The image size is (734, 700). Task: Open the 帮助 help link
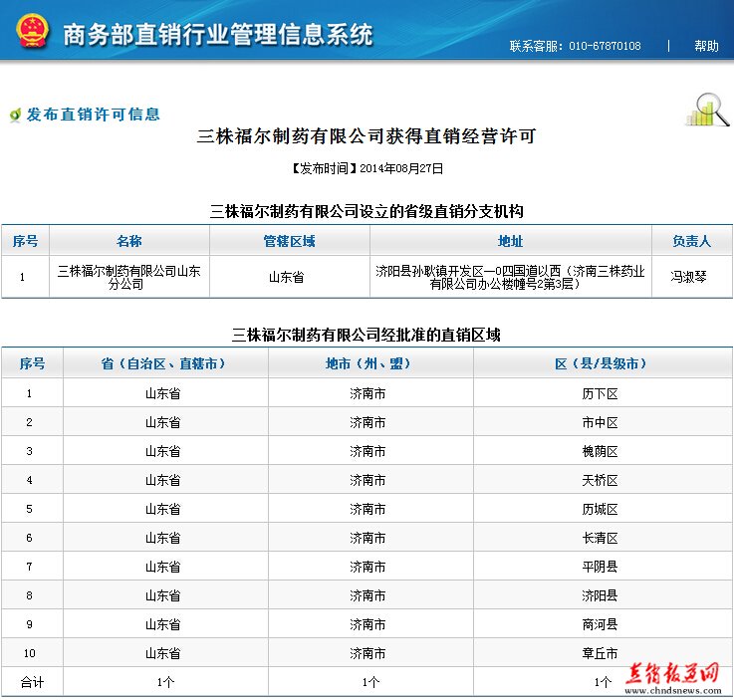click(x=706, y=46)
